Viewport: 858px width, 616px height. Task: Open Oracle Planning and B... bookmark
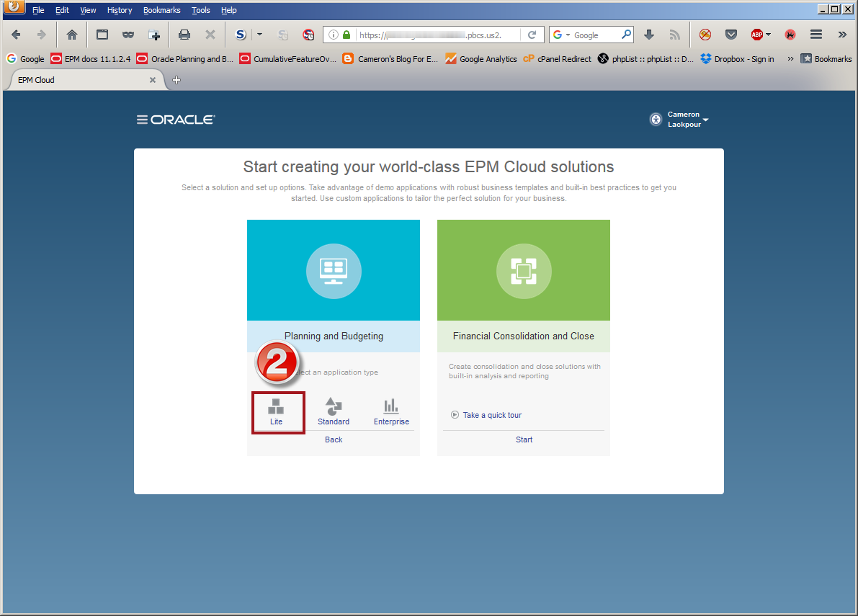coord(185,58)
